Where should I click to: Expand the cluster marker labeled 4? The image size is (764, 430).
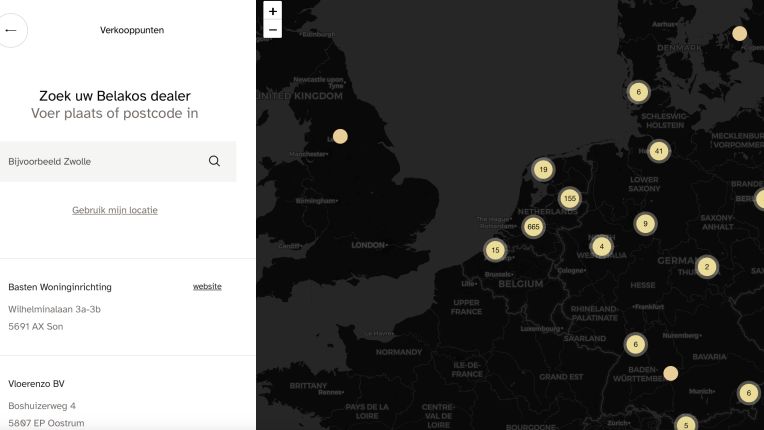601,246
